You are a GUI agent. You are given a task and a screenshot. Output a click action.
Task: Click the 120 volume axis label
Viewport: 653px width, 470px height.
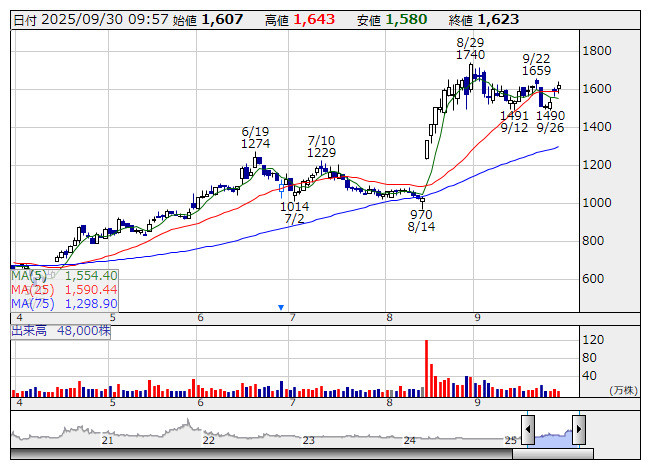(x=593, y=340)
